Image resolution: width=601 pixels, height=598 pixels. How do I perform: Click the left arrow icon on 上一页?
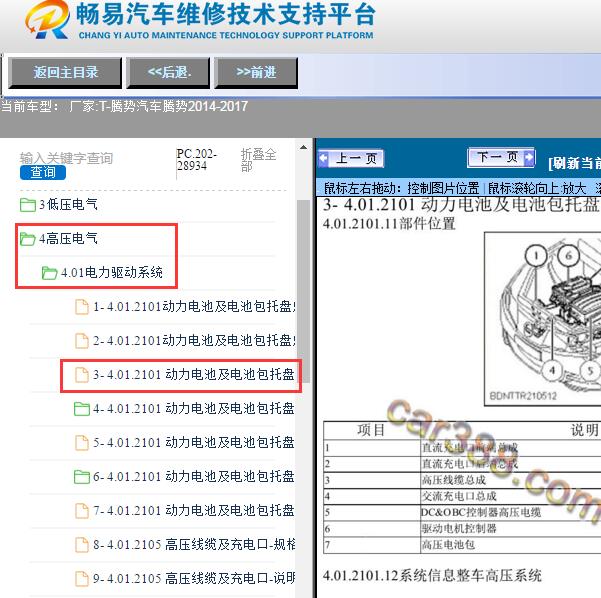tap(323, 158)
